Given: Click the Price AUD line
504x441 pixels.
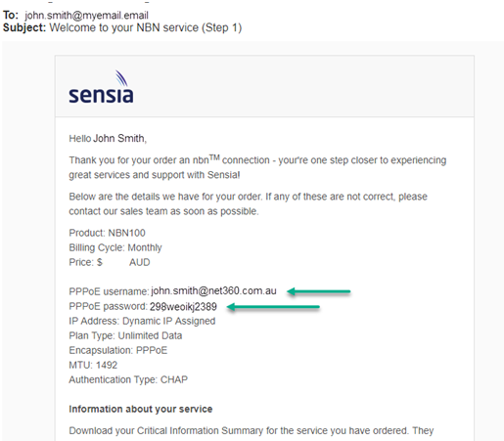Looking at the screenshot, I should (x=110, y=262).
